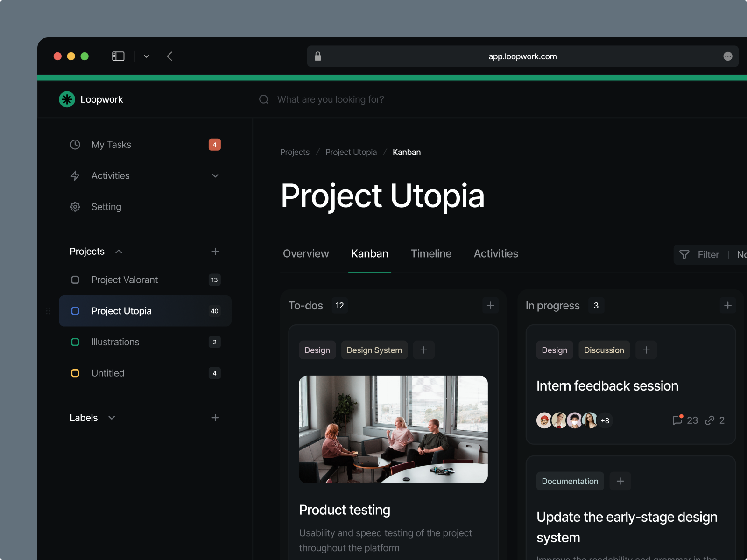Check the status square beside Project Valorant
The width and height of the screenshot is (747, 560).
tap(75, 280)
